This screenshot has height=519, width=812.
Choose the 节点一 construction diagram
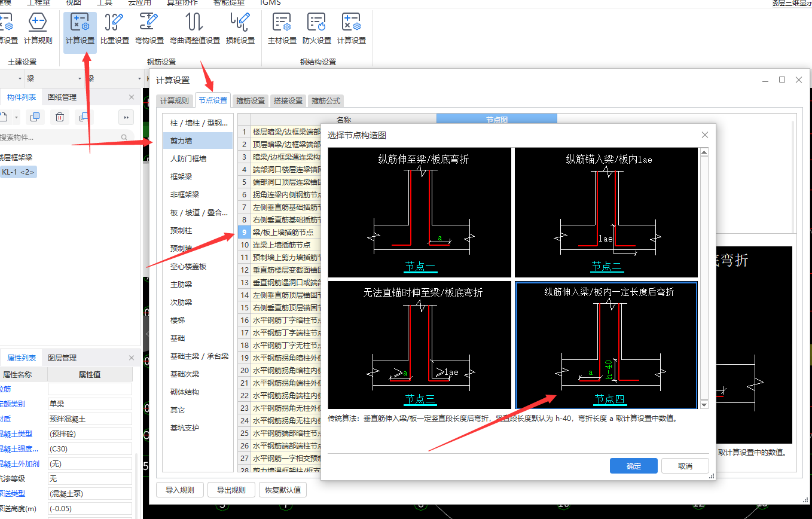tap(420, 212)
